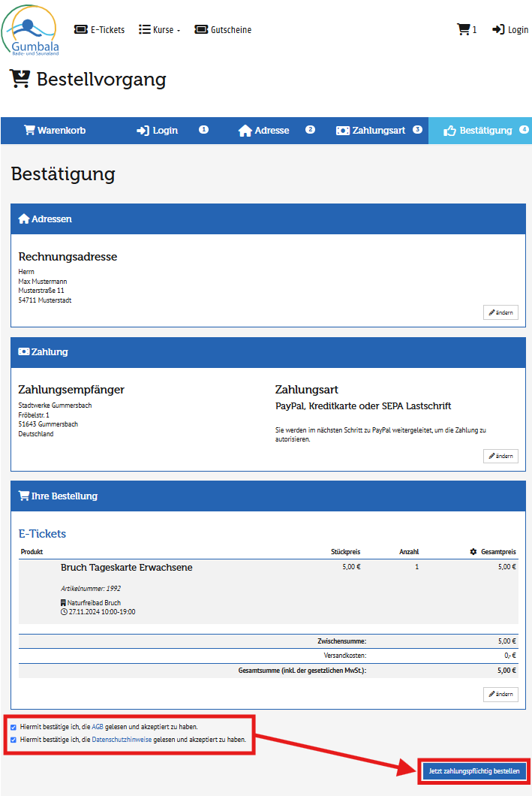Click the house icon in Adresse step
This screenshot has width=532, height=796.
point(245,131)
